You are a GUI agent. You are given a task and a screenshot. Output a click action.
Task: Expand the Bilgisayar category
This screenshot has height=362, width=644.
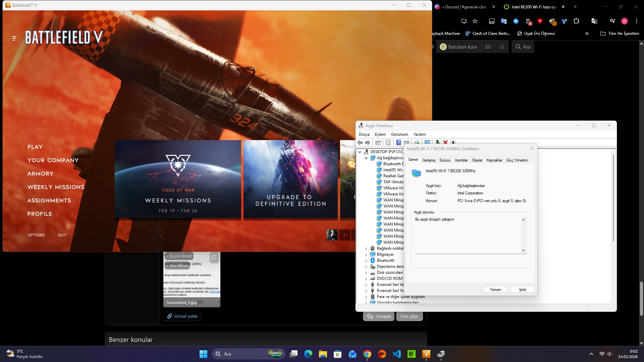coord(366,255)
